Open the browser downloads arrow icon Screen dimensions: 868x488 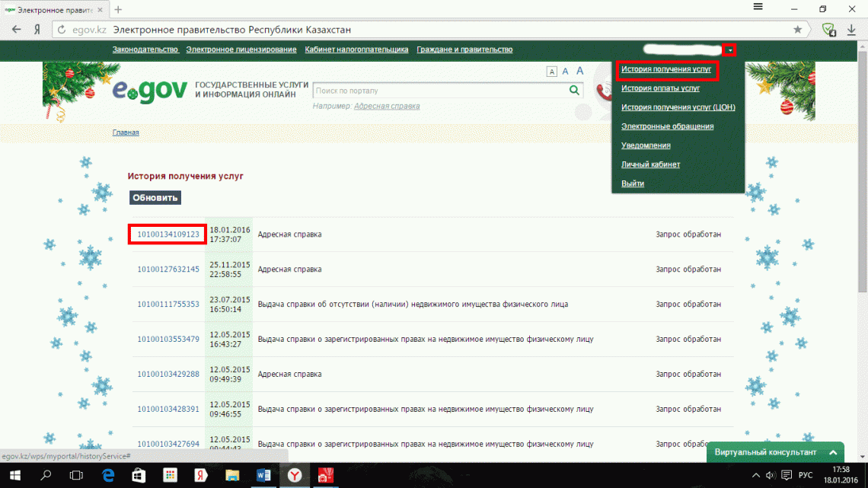852,30
